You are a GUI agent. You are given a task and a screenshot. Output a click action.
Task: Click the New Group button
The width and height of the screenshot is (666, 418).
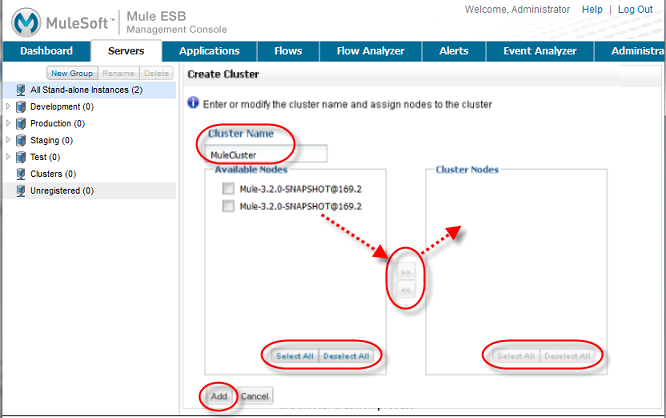coord(72,73)
